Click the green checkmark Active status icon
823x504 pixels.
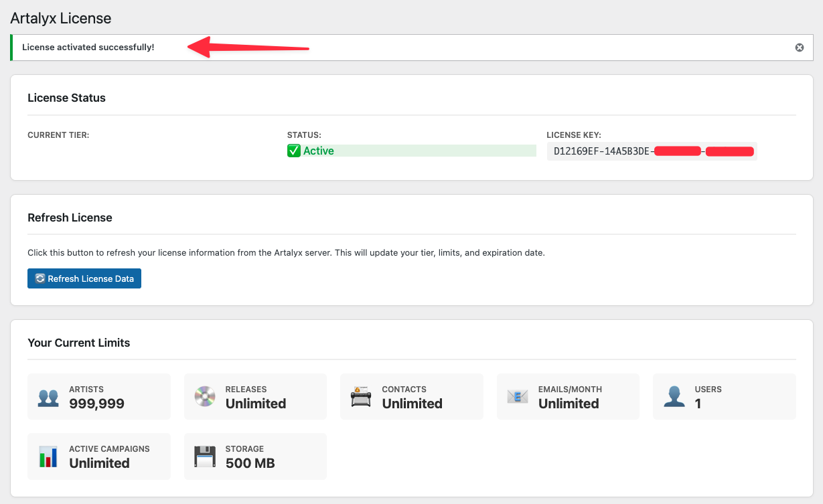pyautogui.click(x=293, y=151)
